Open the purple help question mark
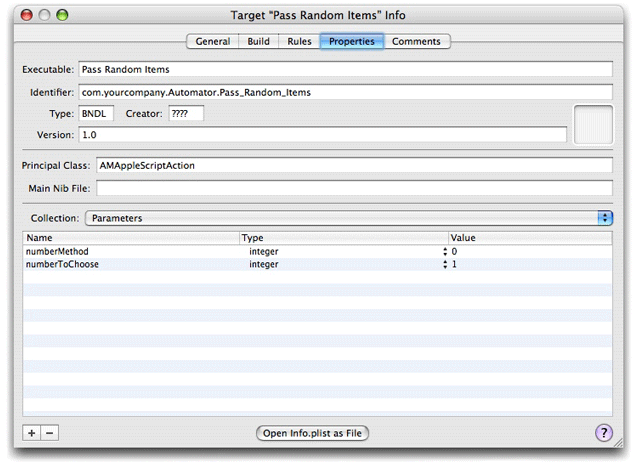Viewport: 638px width, 471px height. click(603, 433)
